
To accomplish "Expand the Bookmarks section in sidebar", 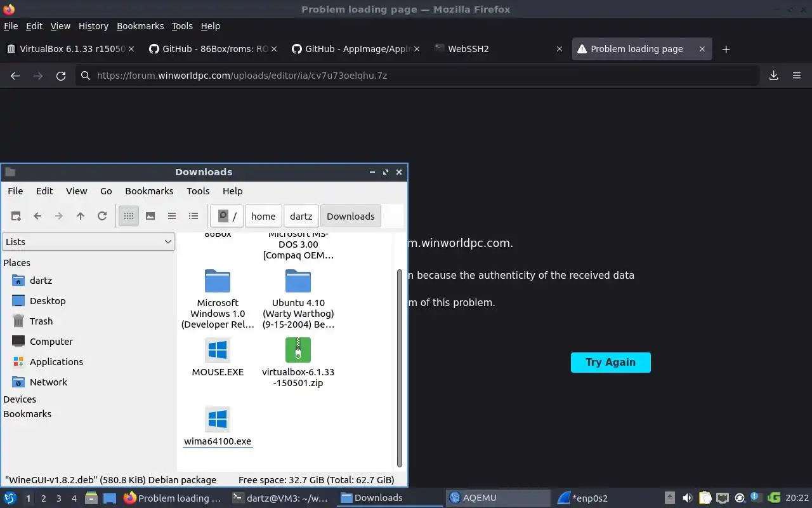I will click(27, 413).
